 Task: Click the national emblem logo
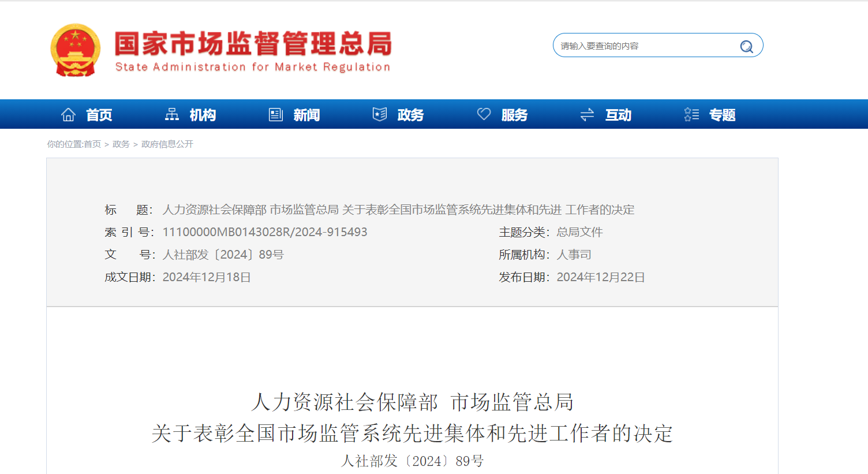pyautogui.click(x=76, y=50)
